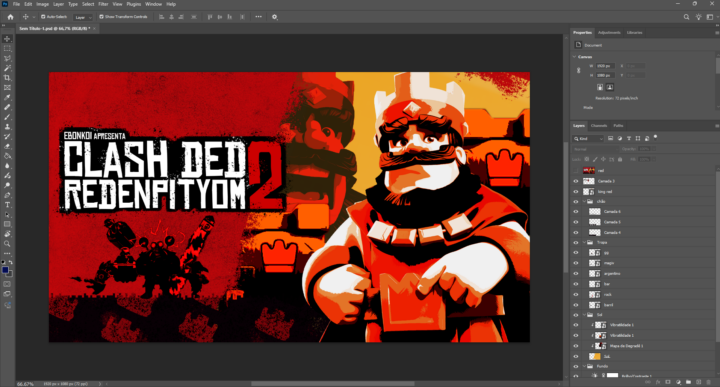Select the Rectangular Marquee tool

point(7,49)
